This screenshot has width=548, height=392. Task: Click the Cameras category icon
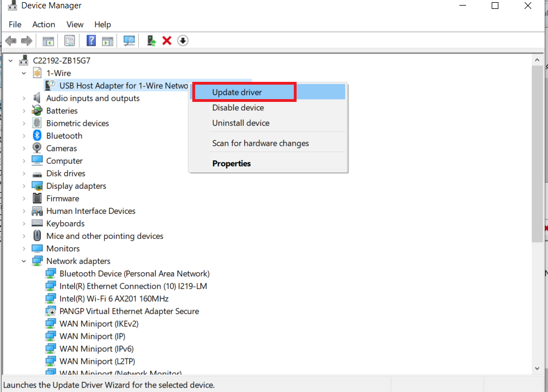coord(37,148)
